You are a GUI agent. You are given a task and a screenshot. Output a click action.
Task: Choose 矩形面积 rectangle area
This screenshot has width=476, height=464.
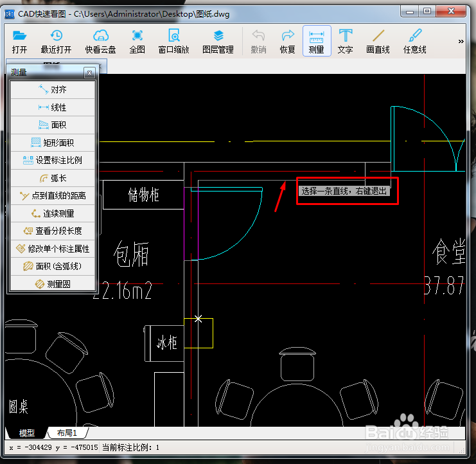[53, 143]
